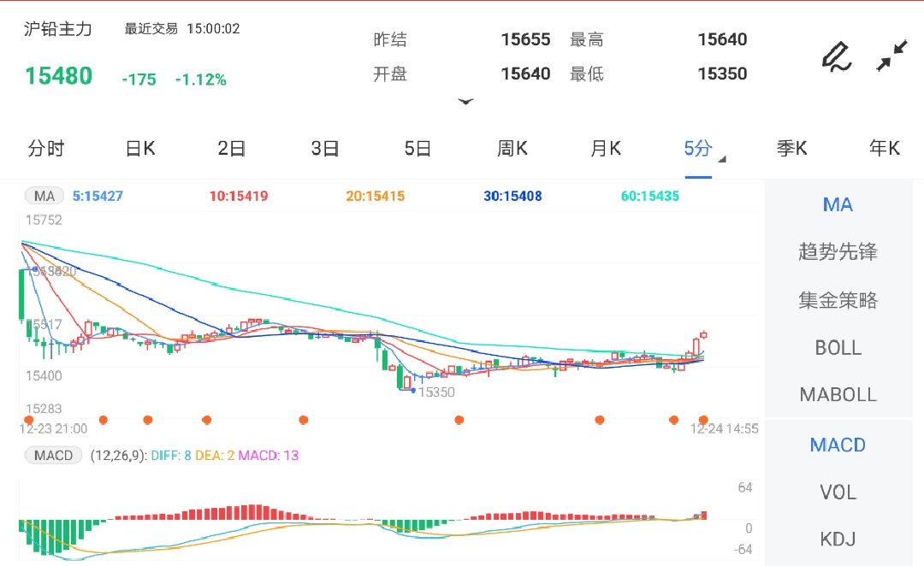The width and height of the screenshot is (924, 566).
Task: Click the 15350 low-point label on chart
Action: click(x=436, y=392)
